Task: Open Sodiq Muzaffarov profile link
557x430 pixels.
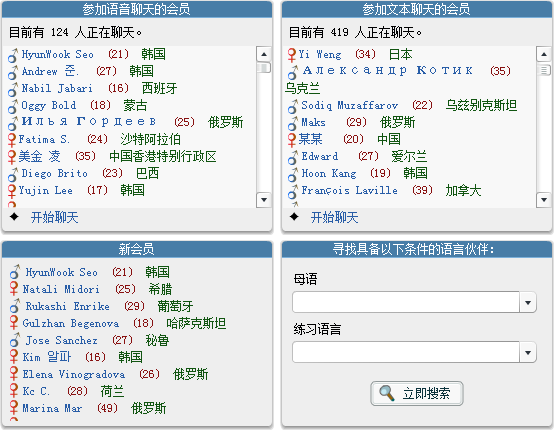Action: tap(350, 106)
